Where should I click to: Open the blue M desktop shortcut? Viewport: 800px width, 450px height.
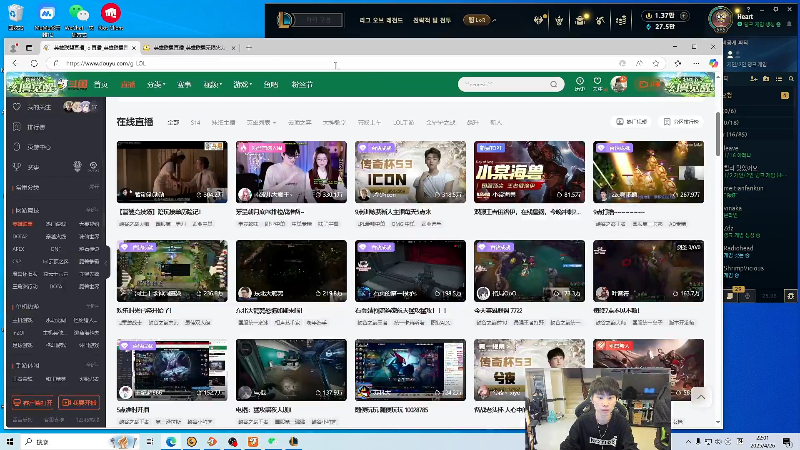pyautogui.click(x=47, y=19)
